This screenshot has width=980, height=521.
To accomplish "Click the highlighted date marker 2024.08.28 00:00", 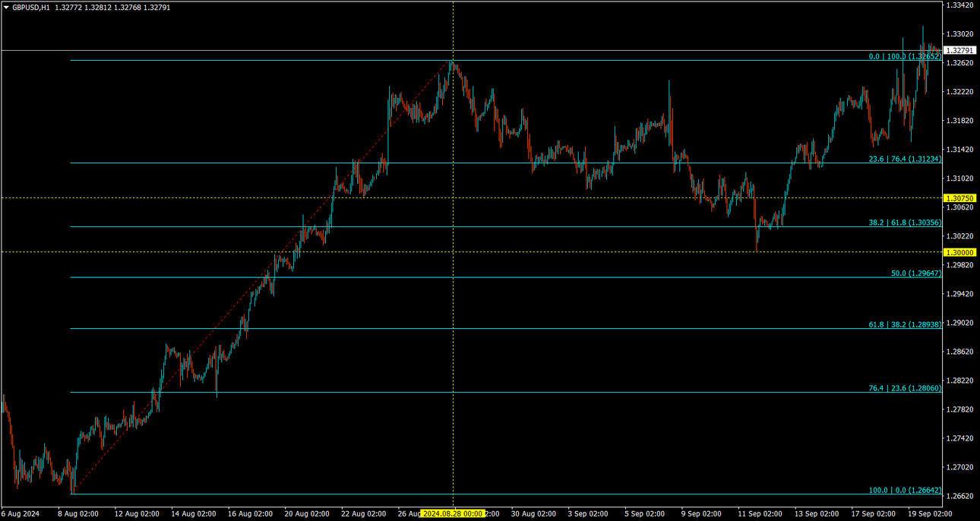I will point(453,514).
